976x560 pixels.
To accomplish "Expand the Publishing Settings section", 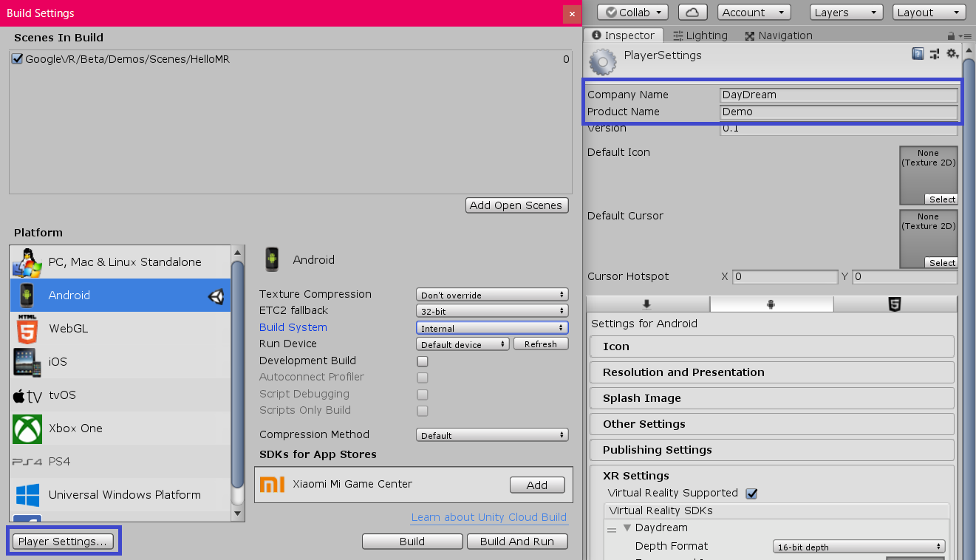I will click(772, 450).
